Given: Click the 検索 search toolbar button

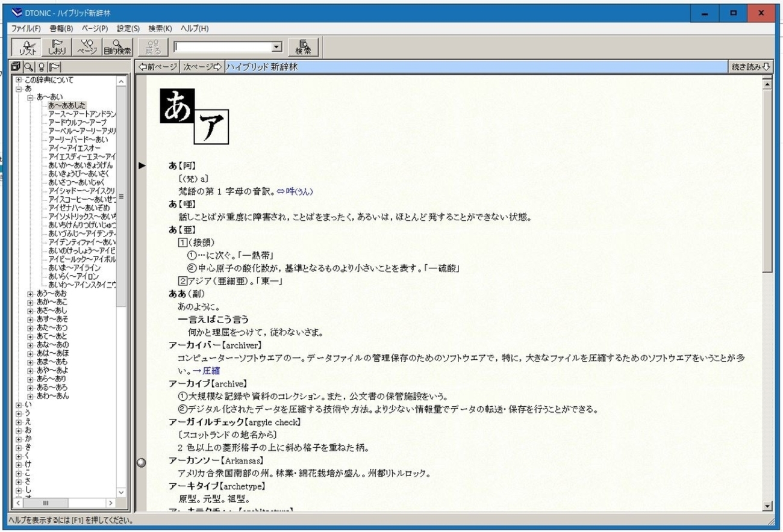Looking at the screenshot, I should [303, 47].
